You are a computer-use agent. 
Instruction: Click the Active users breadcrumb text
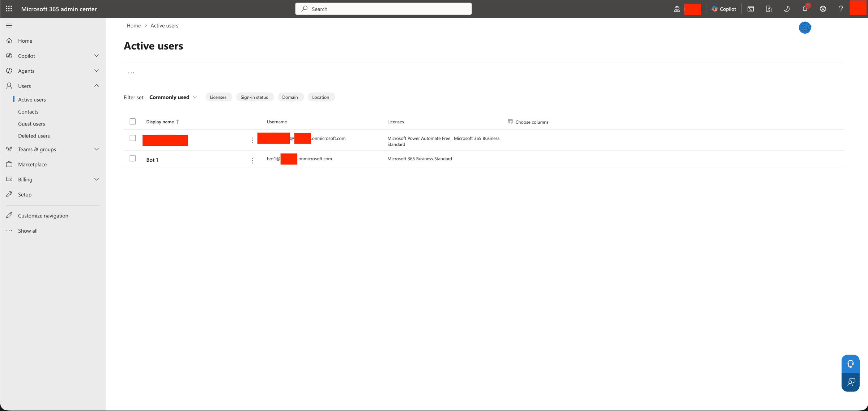click(x=164, y=25)
